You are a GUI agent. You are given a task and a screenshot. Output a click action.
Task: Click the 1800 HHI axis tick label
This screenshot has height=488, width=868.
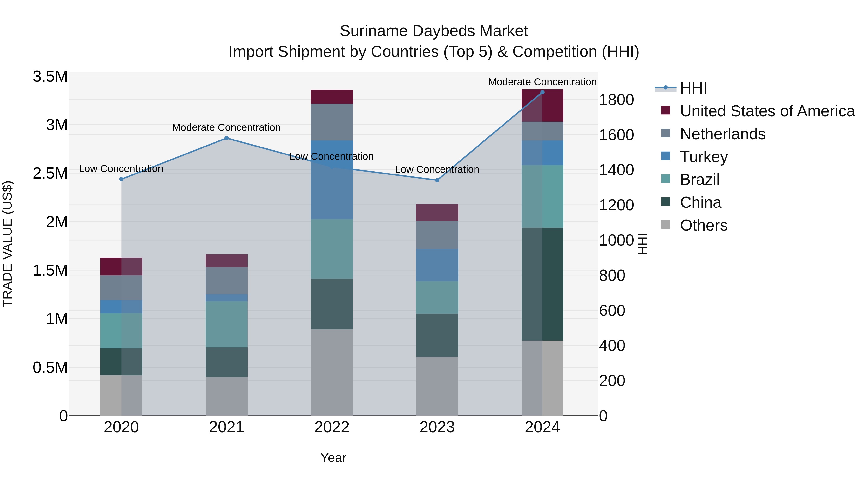pyautogui.click(x=617, y=100)
